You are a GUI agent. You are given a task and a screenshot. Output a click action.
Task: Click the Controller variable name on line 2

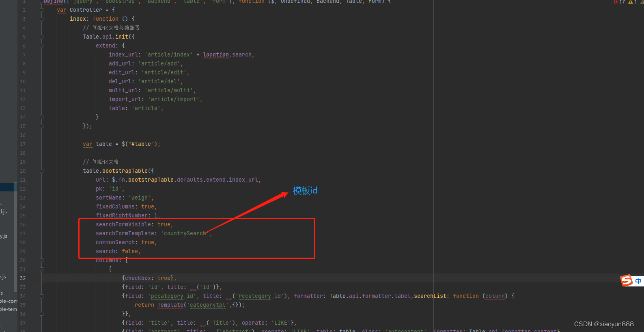click(86, 10)
